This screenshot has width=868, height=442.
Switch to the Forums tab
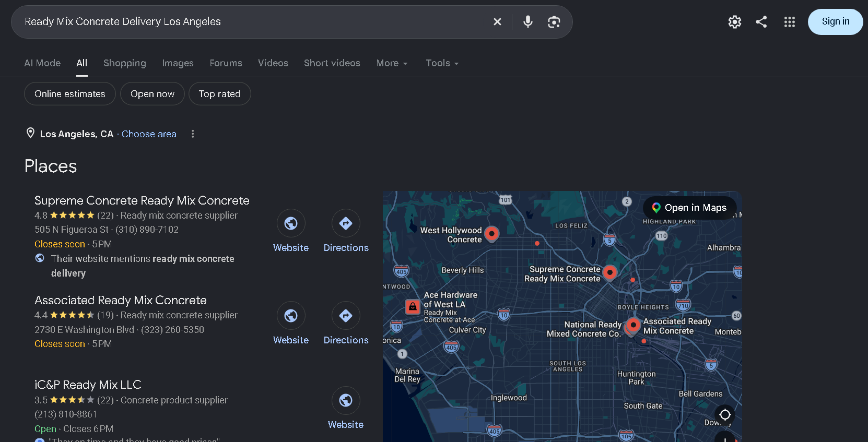226,63
